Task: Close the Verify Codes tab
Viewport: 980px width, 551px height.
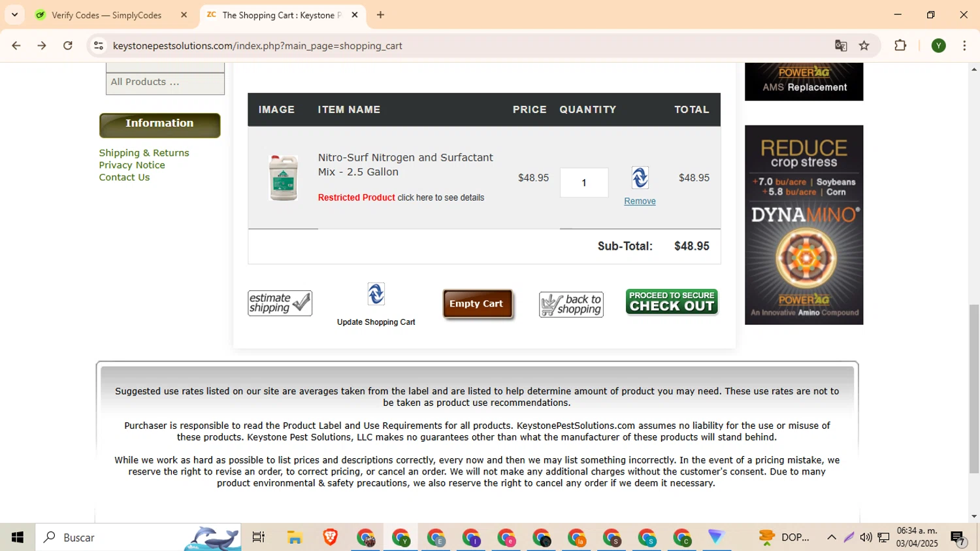Action: [x=184, y=15]
